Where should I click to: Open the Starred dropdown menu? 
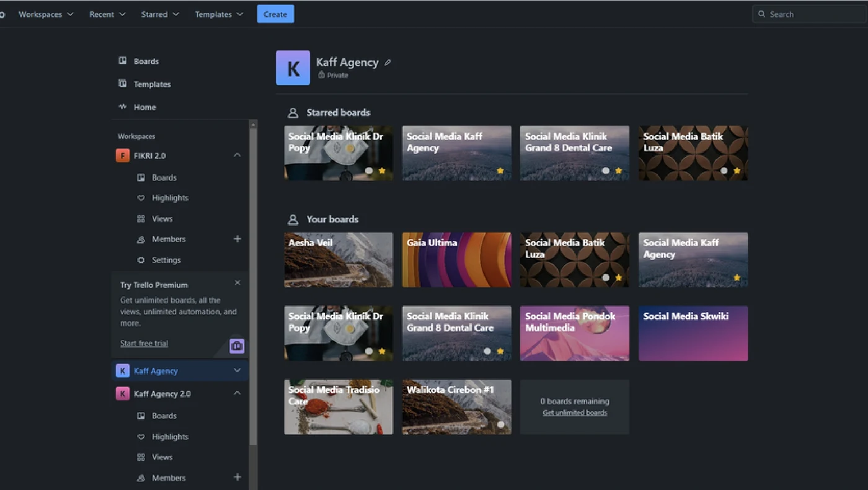coord(160,14)
